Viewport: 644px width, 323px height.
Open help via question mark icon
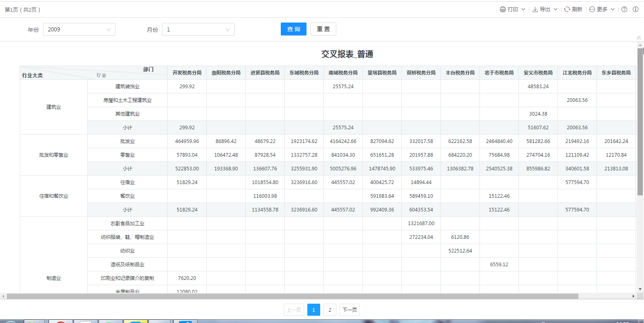tap(624, 9)
